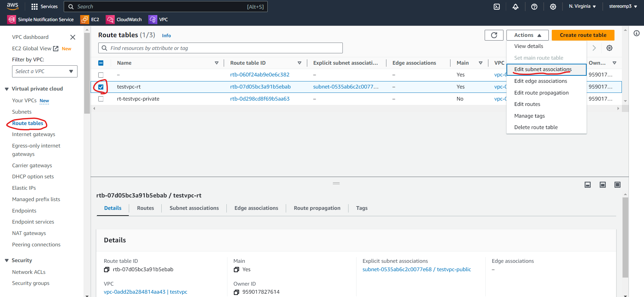Click the panel resize handle above details
Screen dimensions: 644x297
[336, 183]
